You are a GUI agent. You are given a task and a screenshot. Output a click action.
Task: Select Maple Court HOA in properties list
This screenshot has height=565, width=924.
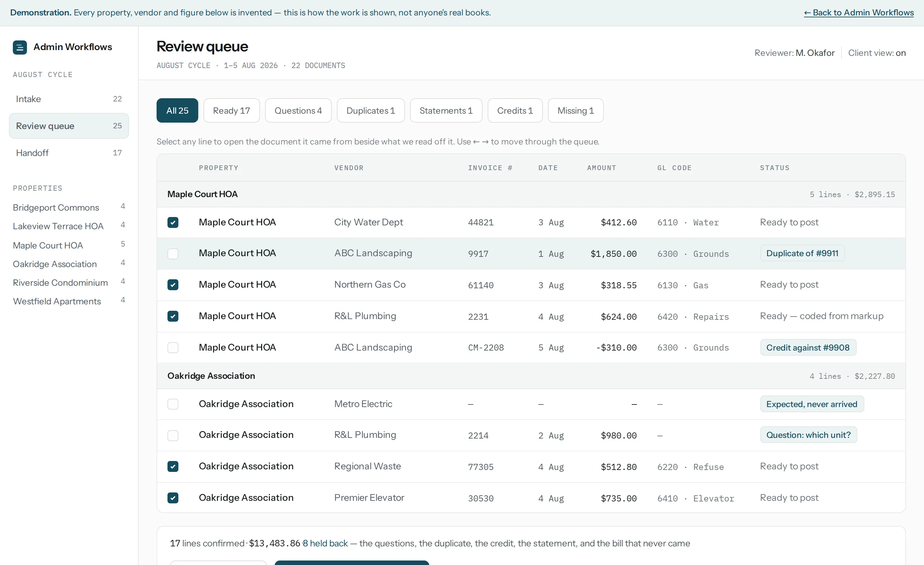click(69, 245)
